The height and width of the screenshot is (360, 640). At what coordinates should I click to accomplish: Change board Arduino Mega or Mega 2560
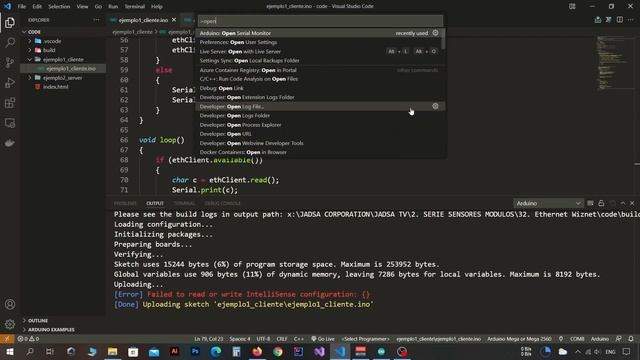519,339
